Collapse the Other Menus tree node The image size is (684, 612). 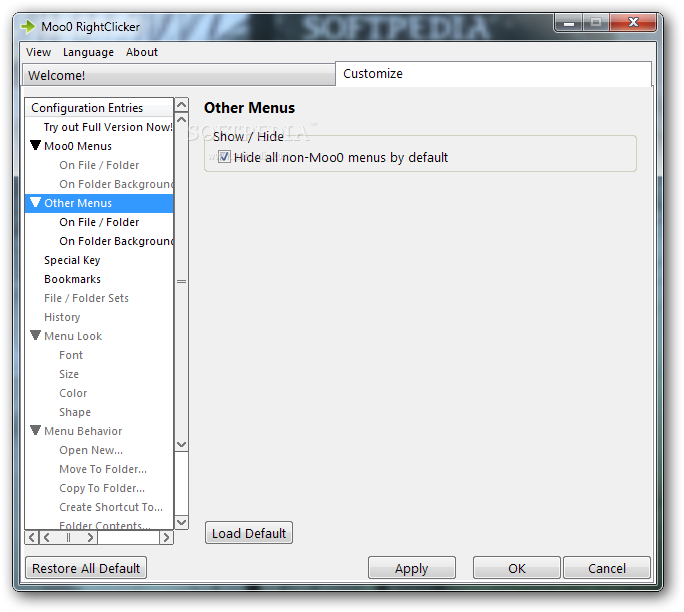[x=36, y=202]
